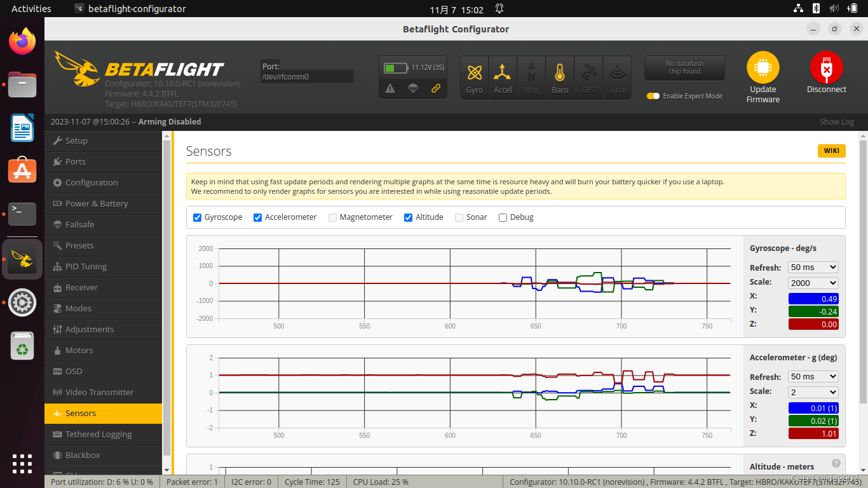Click the Port field /dev/rfcomm0
Screen dimensions: 868x488
point(307,76)
